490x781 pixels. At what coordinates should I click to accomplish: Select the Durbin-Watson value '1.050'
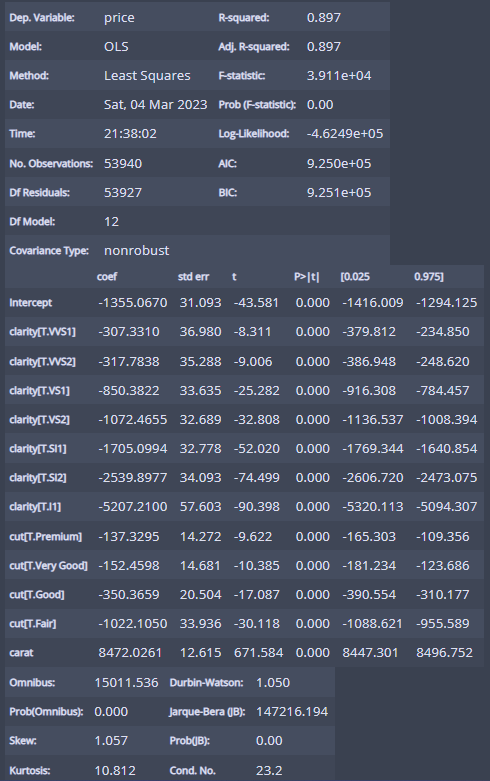point(273,682)
